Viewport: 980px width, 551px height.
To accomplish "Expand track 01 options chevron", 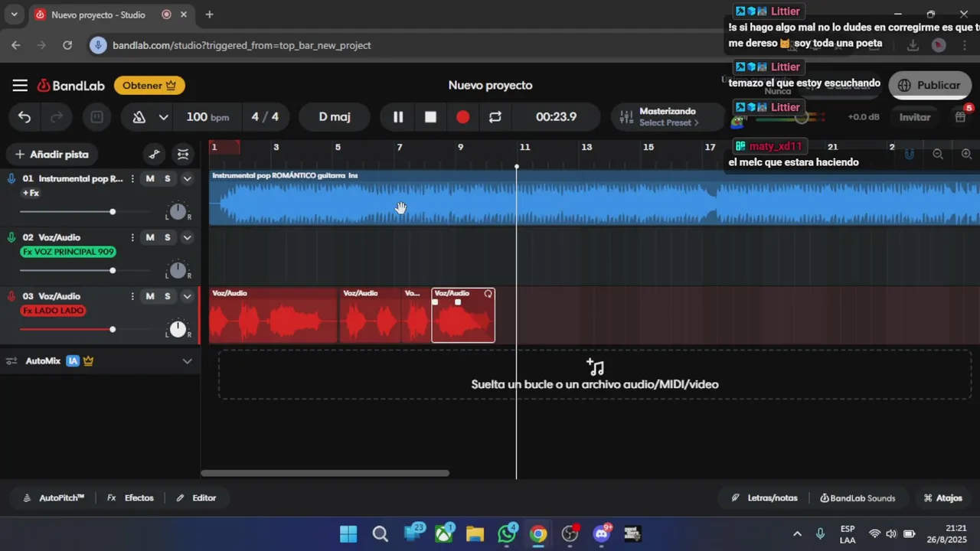I will [x=187, y=179].
